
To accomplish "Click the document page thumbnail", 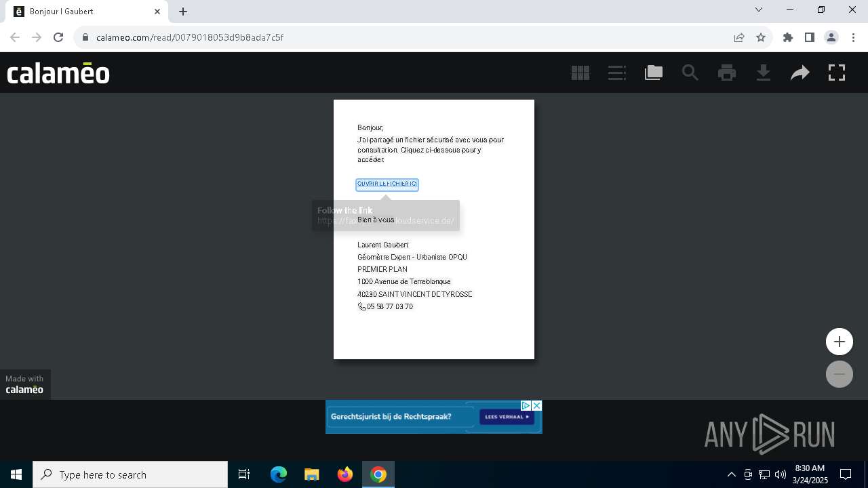I will [x=434, y=229].
